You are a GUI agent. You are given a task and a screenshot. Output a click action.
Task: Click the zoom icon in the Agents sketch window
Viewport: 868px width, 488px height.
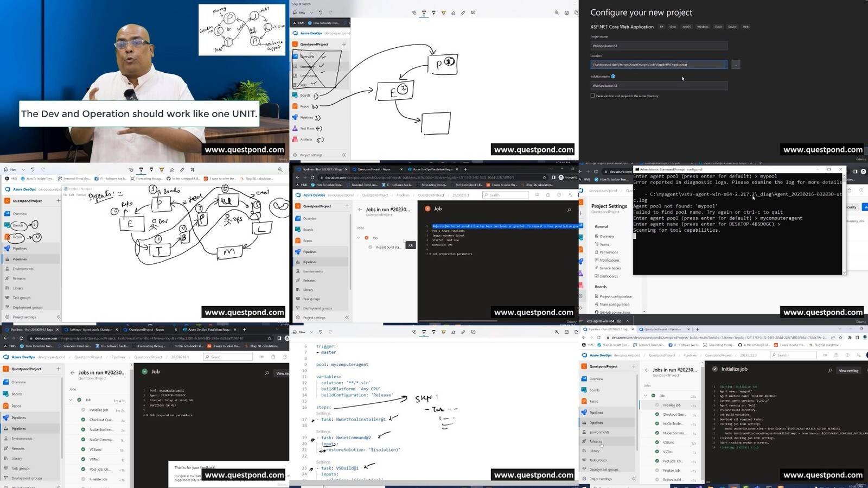pos(280,170)
